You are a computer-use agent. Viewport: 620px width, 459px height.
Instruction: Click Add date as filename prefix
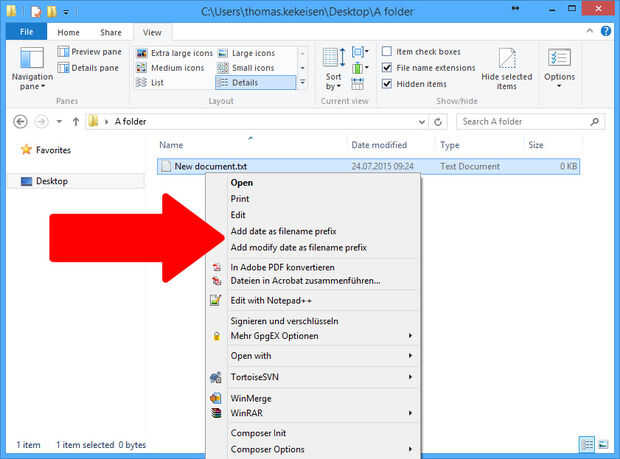click(x=313, y=231)
